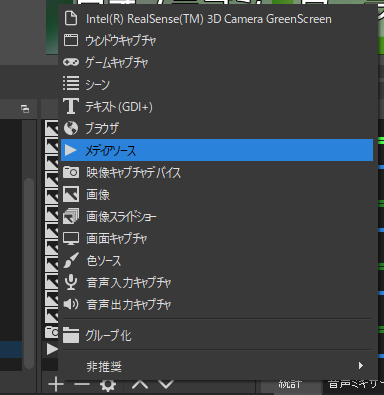This screenshot has width=384, height=395.
Task: Choose the ブラウザ source
Action: coord(217,128)
